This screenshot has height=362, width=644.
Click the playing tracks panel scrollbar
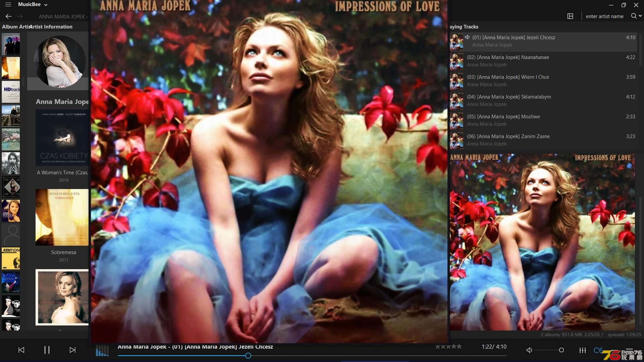(640, 49)
